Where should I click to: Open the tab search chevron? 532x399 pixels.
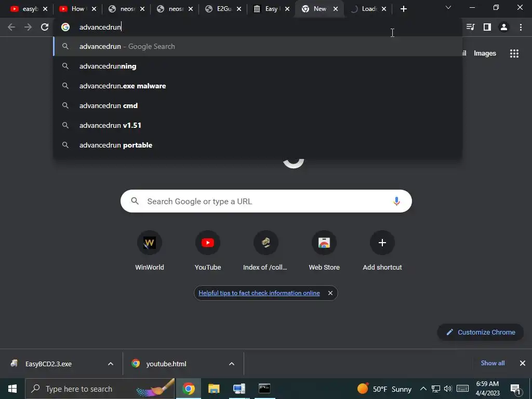pos(448,7)
